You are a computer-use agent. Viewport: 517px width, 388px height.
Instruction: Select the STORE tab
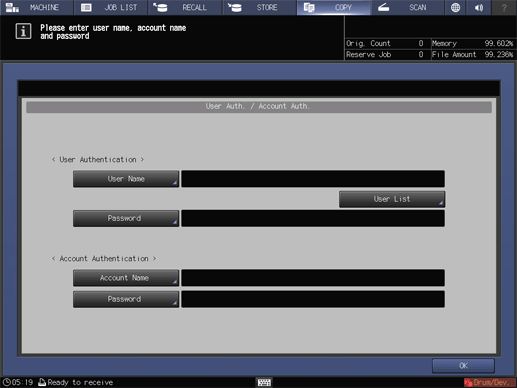(259, 7)
